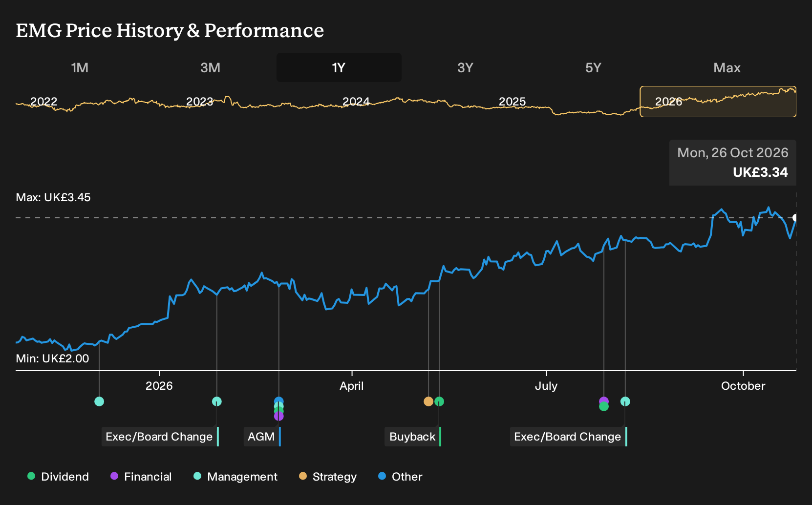Open the Exec/Board Change event near January 2026
Screen dimensions: 812x505
(160, 437)
